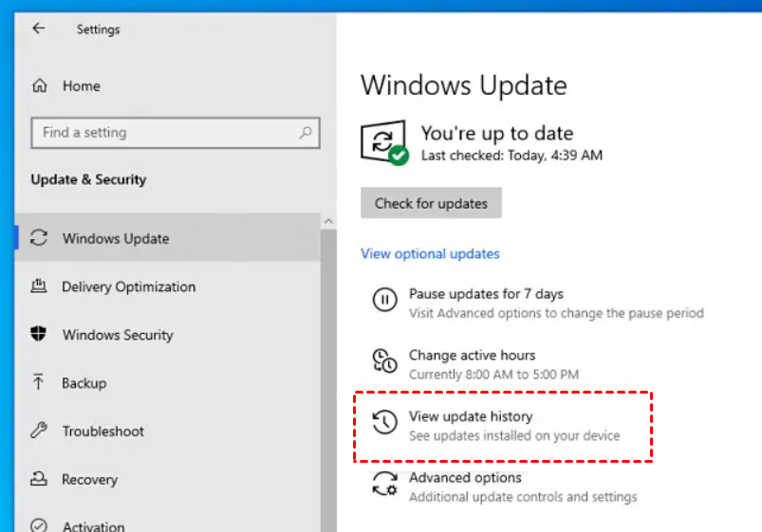Click the Recovery icon in sidebar
Viewport: 762px width, 532px height.
coord(39,479)
